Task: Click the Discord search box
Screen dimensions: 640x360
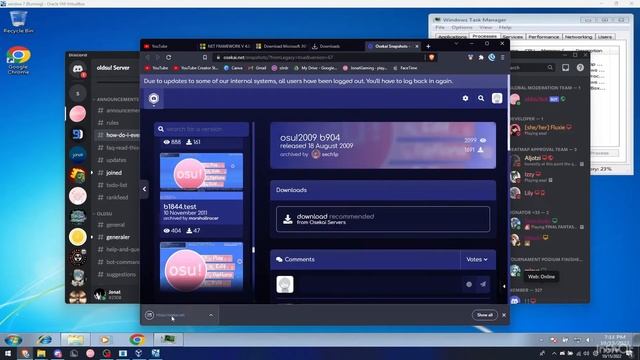Action: (x=532, y=68)
